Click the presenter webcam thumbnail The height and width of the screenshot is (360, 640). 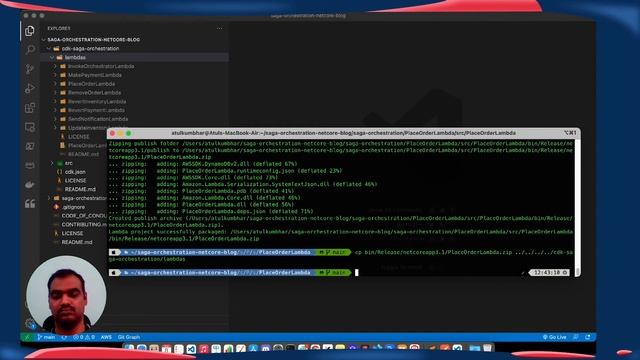pyautogui.click(x=66, y=296)
